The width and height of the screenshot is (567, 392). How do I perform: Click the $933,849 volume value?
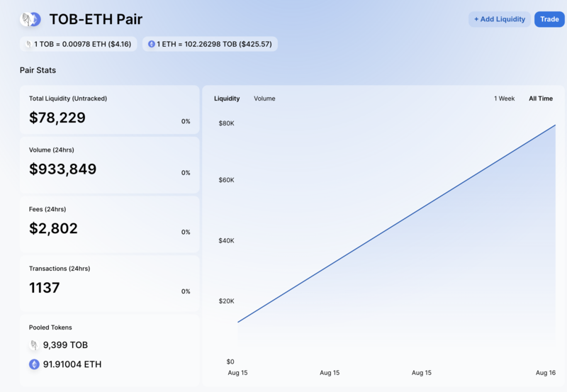click(62, 169)
